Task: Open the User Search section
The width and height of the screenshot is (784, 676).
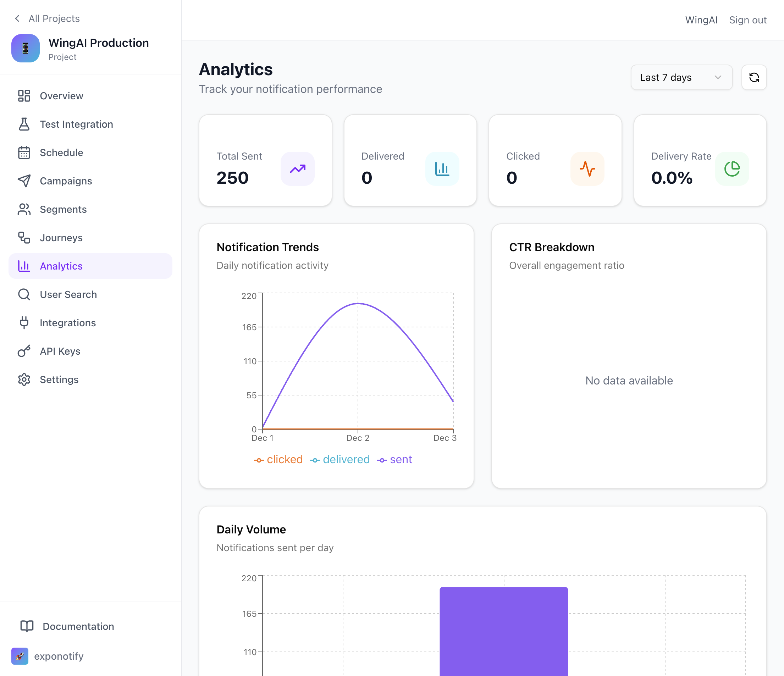Action: 68,294
